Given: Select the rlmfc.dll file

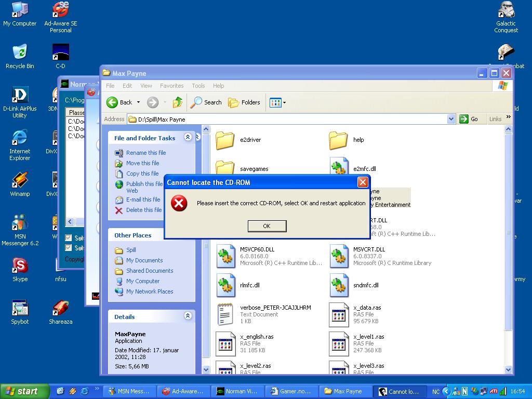Looking at the screenshot, I should pos(238,285).
